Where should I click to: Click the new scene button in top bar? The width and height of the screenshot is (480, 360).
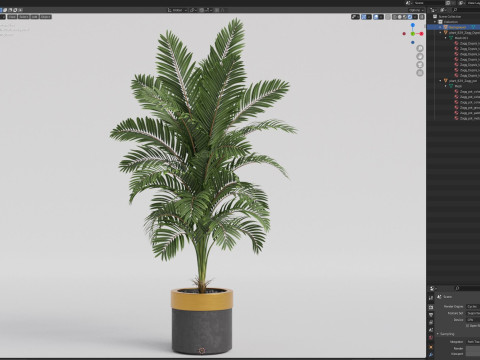click(448, 3)
